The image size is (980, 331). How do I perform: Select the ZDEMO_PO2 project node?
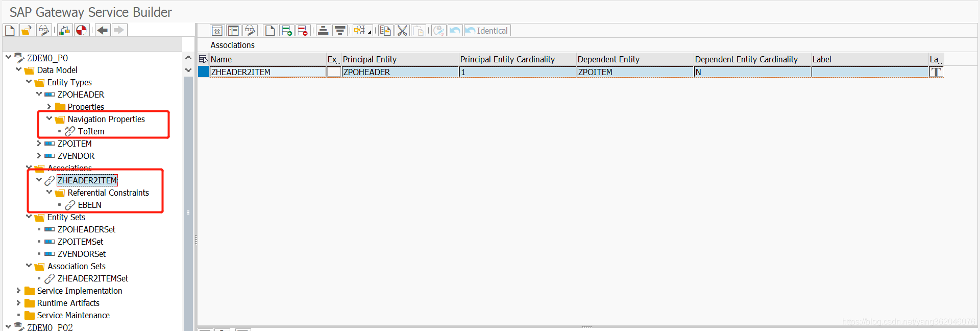[50, 327]
